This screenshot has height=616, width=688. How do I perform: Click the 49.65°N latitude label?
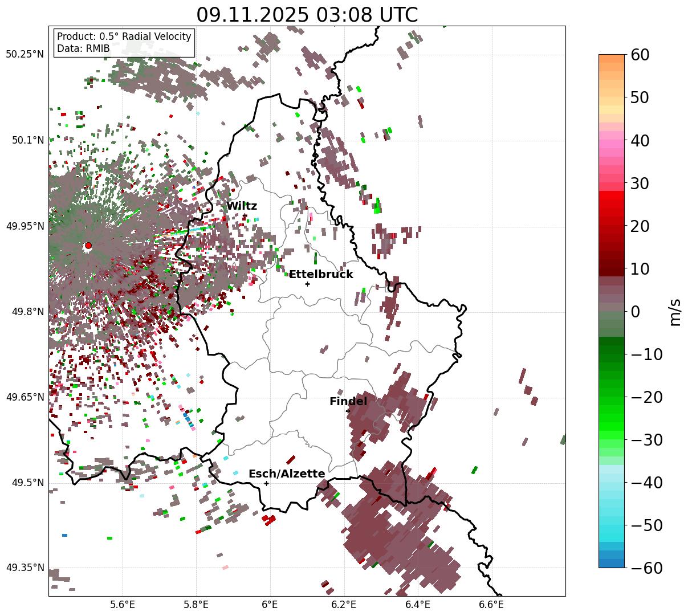25,397
